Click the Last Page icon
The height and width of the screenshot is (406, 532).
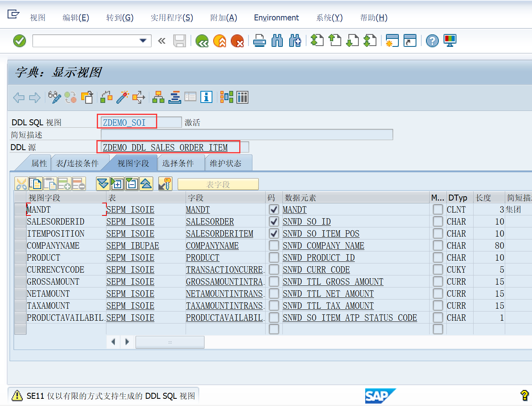pos(370,41)
